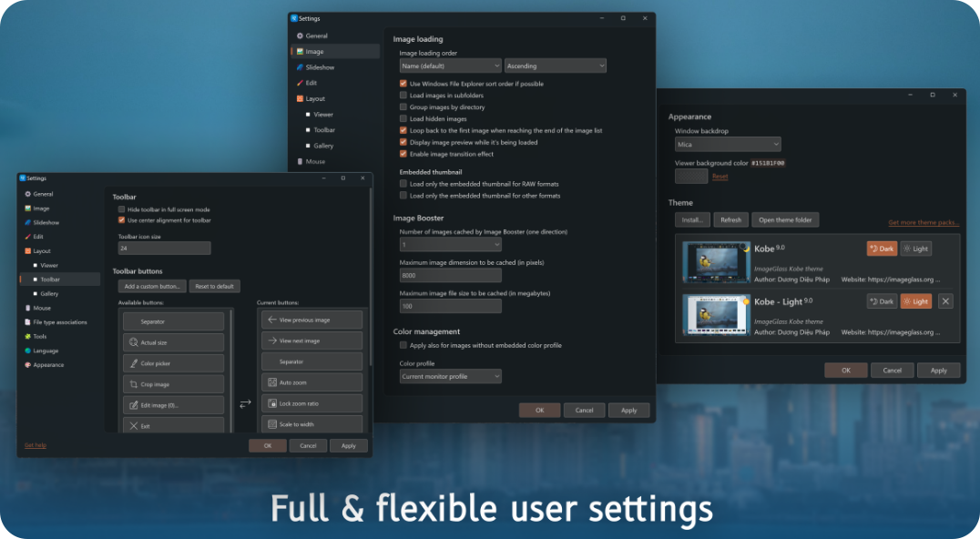Toggle Hide toolbar in full screen mode
The image size is (980, 539).
click(x=122, y=209)
